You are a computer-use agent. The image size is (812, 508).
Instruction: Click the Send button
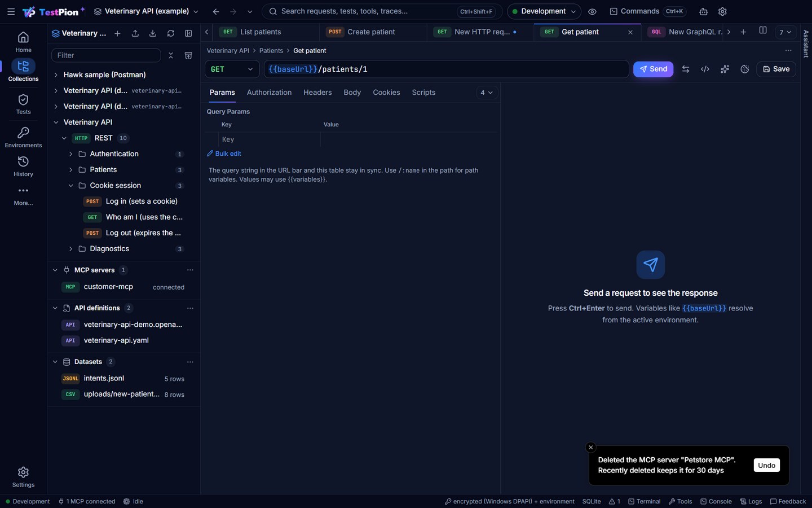click(x=653, y=69)
